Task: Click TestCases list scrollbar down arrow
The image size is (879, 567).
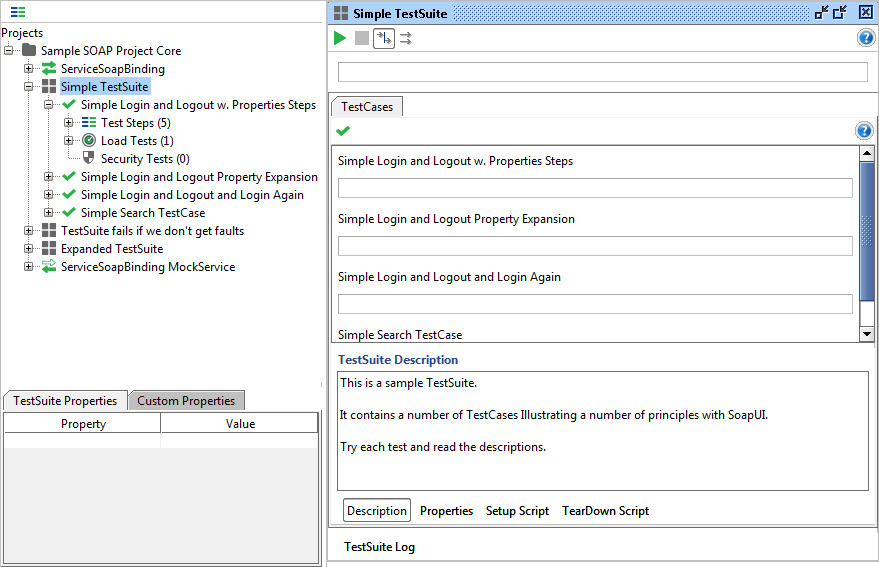Action: point(867,334)
